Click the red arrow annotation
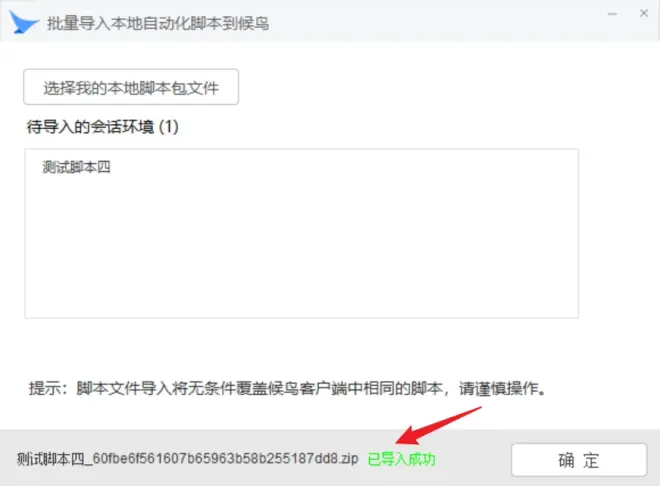660x486 pixels. pos(438,425)
